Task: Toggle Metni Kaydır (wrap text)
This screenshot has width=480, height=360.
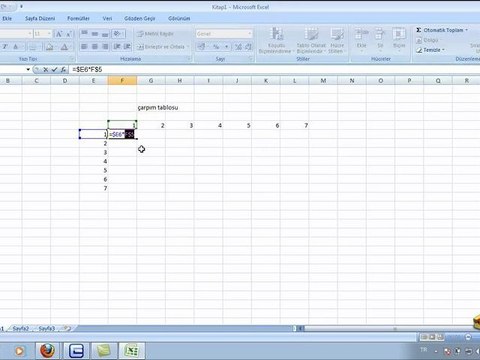Action: 156,34
